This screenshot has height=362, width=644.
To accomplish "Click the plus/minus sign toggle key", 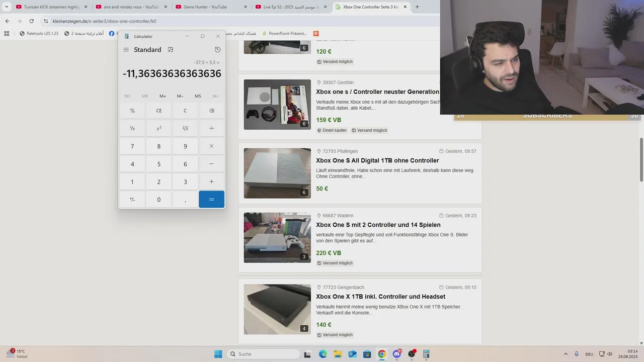I will point(132,200).
